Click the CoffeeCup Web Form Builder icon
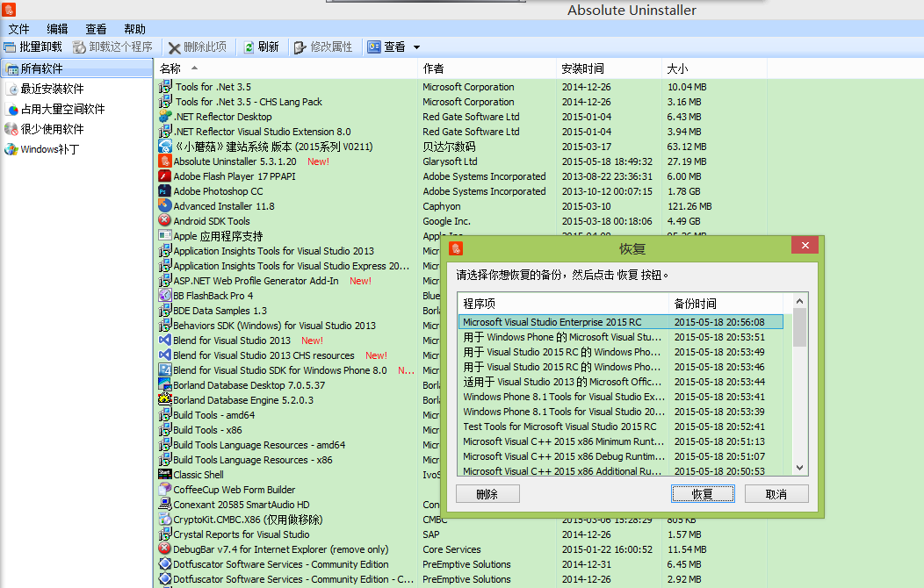This screenshot has height=588, width=924. [165, 489]
